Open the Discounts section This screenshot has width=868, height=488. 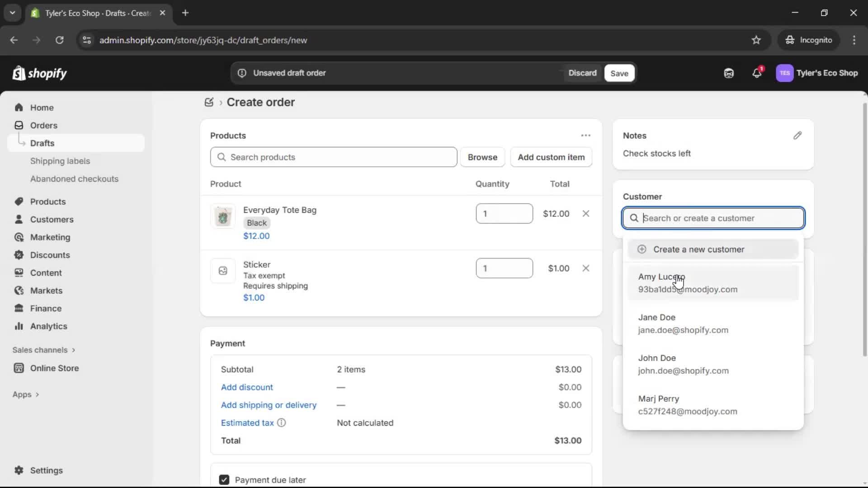[x=50, y=255]
